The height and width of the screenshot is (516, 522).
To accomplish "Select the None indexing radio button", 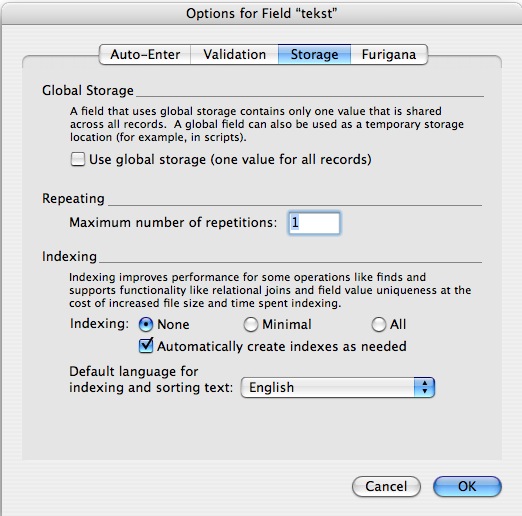I will point(146,324).
